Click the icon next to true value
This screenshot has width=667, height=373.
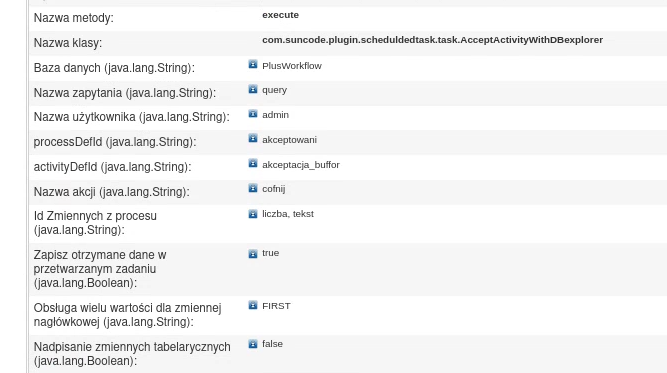click(253, 254)
